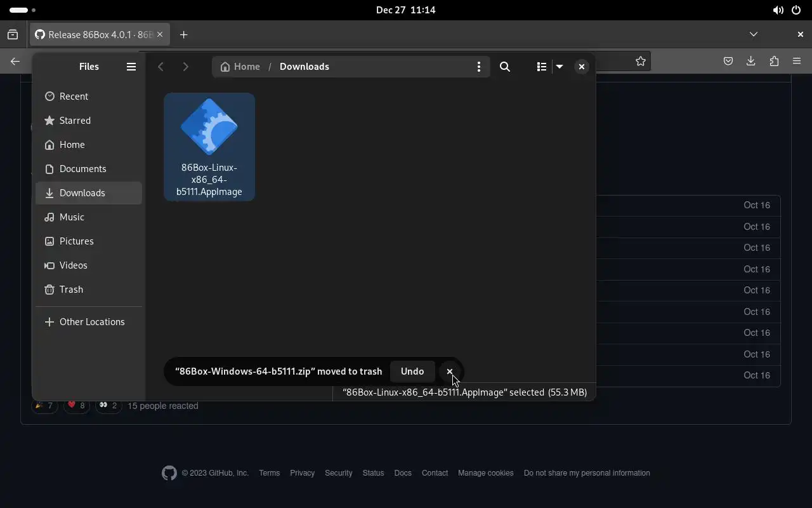Open the Privacy footer link
The height and width of the screenshot is (508, 812).
click(x=302, y=473)
